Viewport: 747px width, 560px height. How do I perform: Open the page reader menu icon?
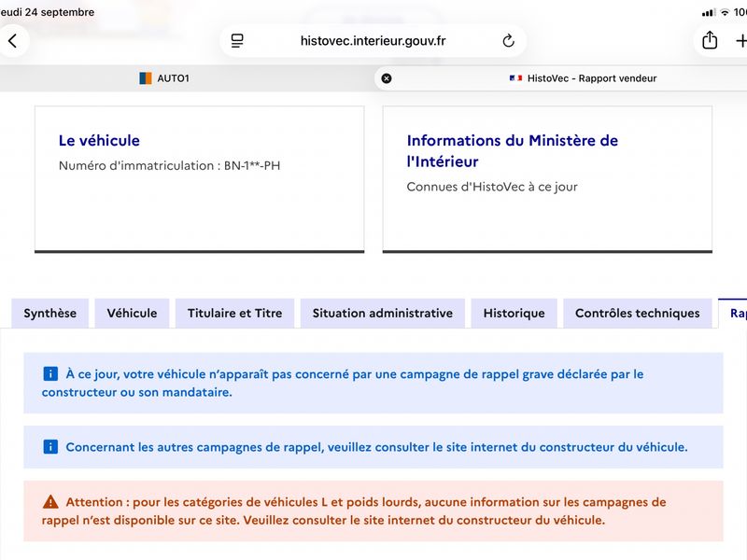[237, 41]
